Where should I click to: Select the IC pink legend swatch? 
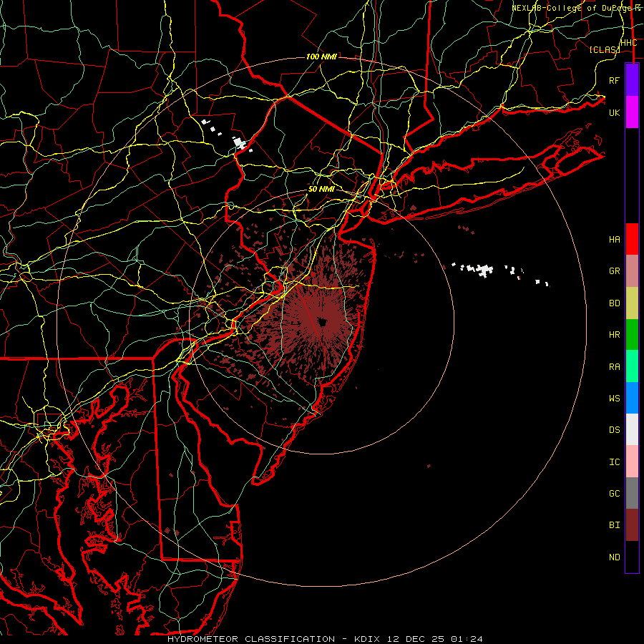[632, 462]
